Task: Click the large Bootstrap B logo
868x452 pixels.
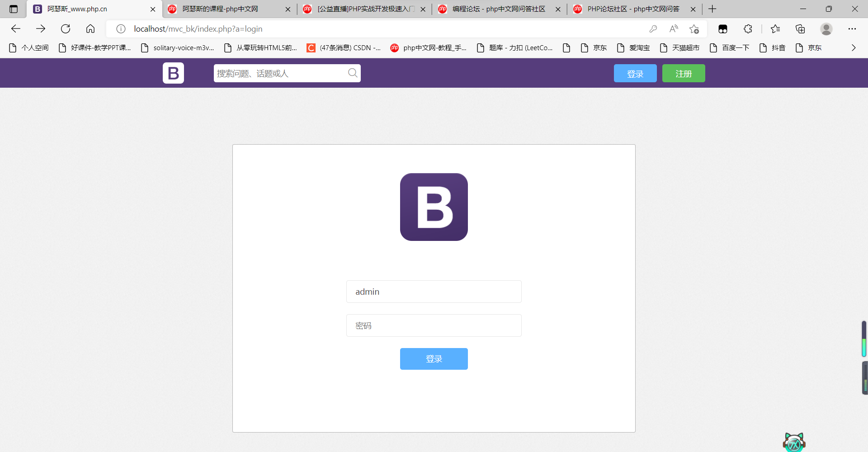Action: [x=434, y=207]
